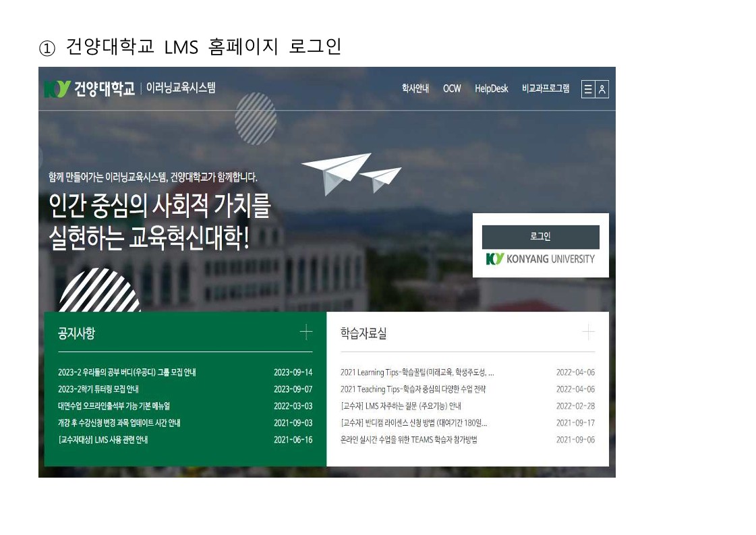756x535 pixels.
Task: Open notice [교수자대상] LMS 사용 관련 안내
Action: pyautogui.click(x=103, y=440)
